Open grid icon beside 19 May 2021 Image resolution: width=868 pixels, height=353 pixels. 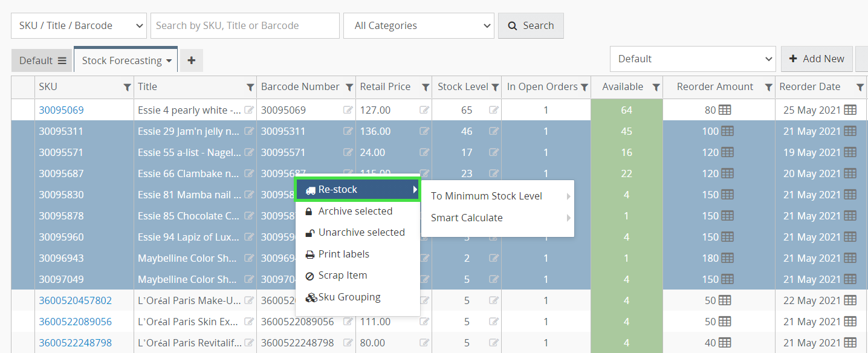850,152
